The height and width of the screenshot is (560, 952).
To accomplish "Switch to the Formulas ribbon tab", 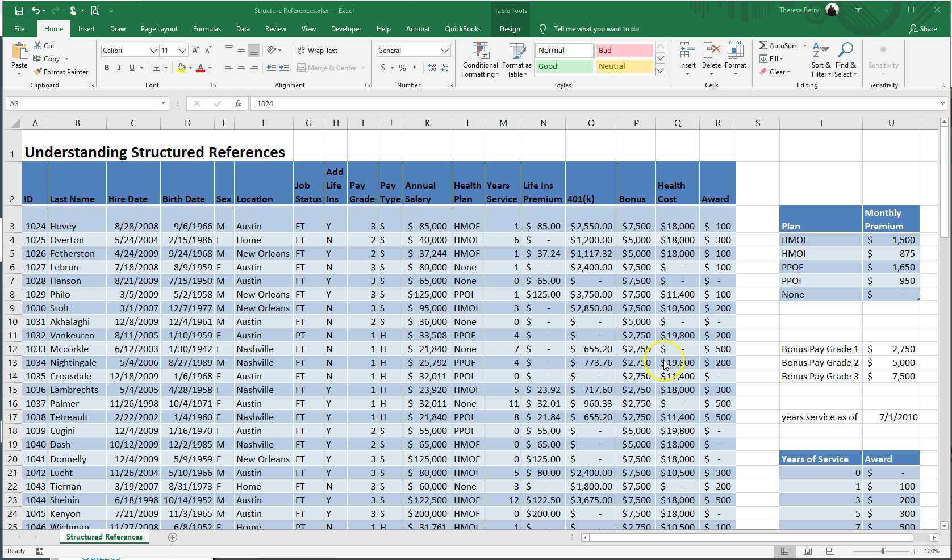I will point(207,28).
